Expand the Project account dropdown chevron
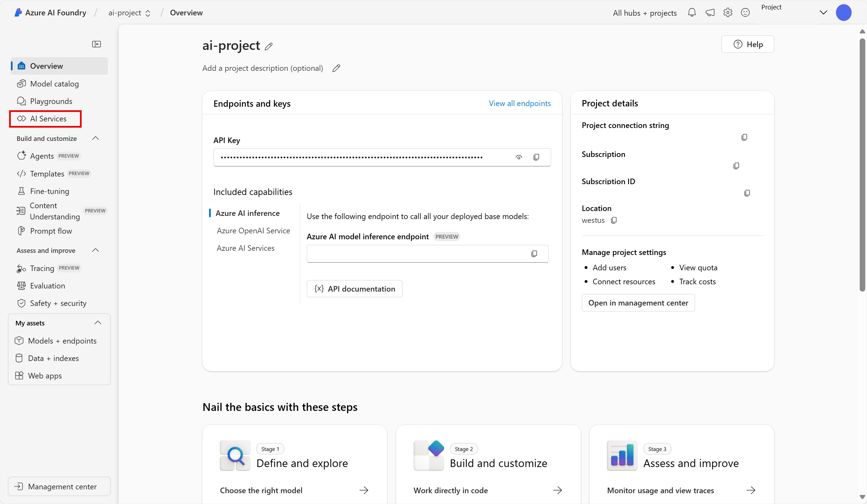The width and height of the screenshot is (867, 504). pos(823,13)
